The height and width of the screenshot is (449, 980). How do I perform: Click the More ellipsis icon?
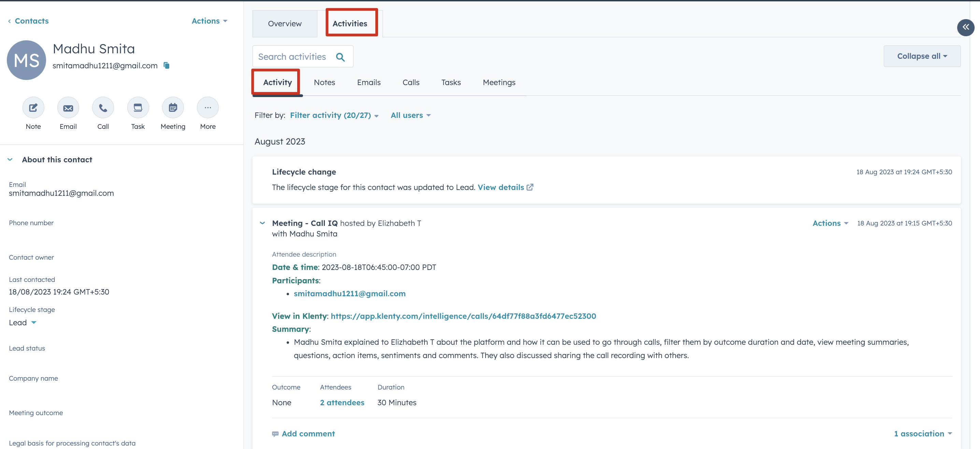point(208,108)
